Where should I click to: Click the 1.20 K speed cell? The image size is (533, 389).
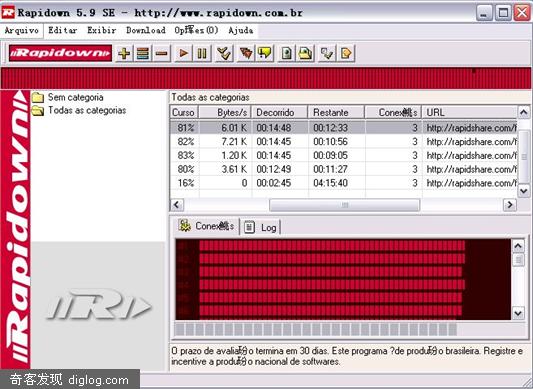(234, 155)
